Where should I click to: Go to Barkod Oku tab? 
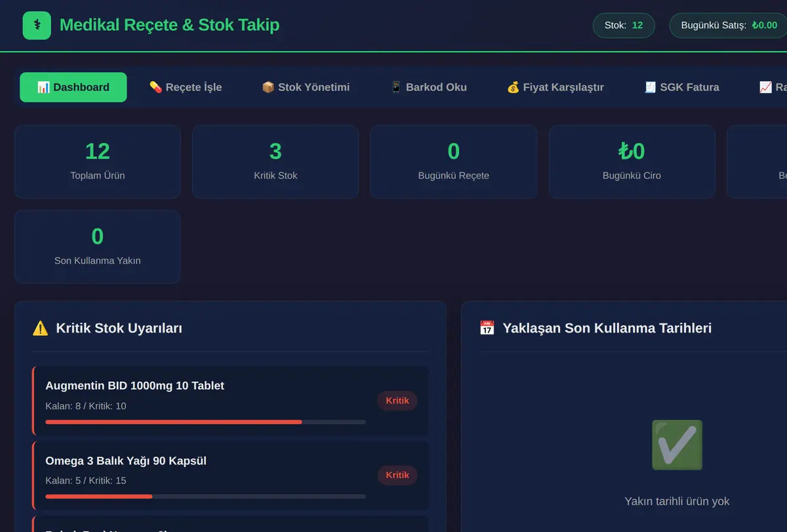point(428,87)
